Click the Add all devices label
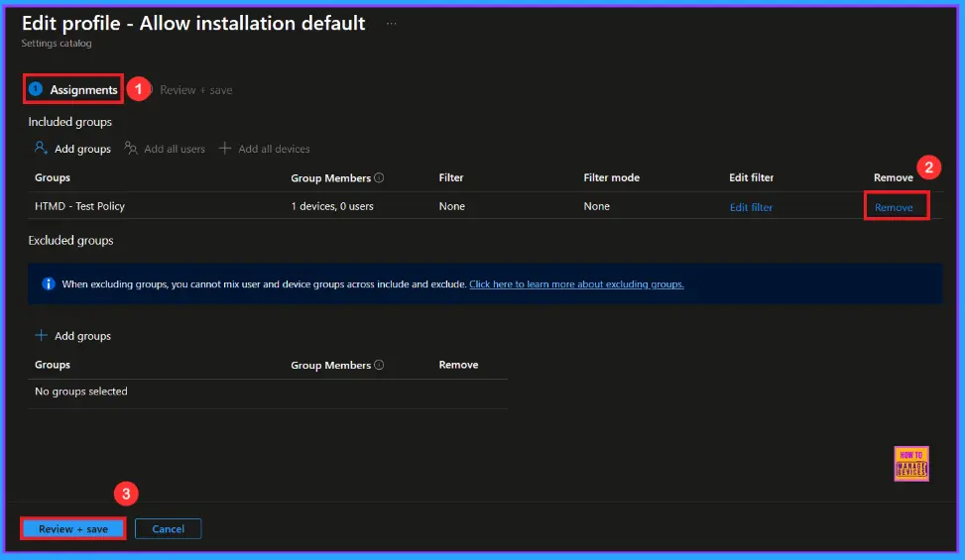This screenshot has width=965, height=560. [x=274, y=149]
